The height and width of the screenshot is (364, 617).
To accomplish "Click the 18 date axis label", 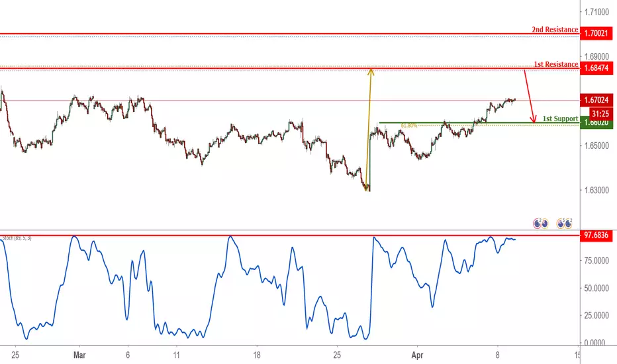I will pos(257,355).
